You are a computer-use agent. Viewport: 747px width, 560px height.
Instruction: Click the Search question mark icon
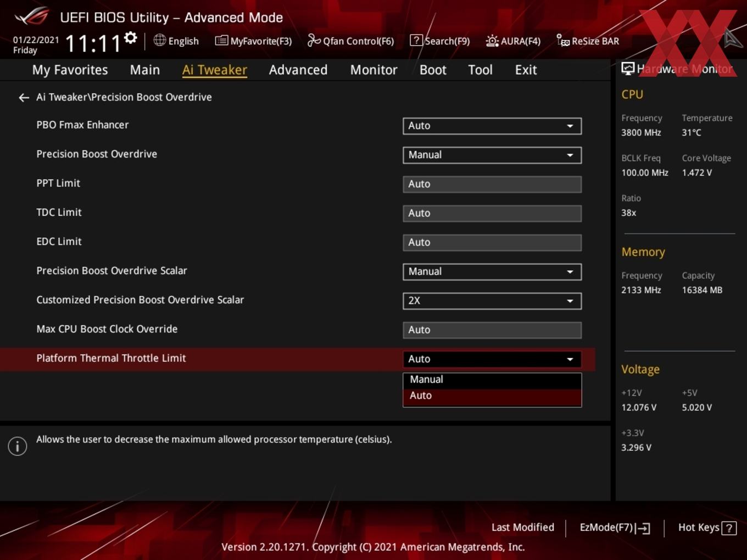tap(416, 40)
